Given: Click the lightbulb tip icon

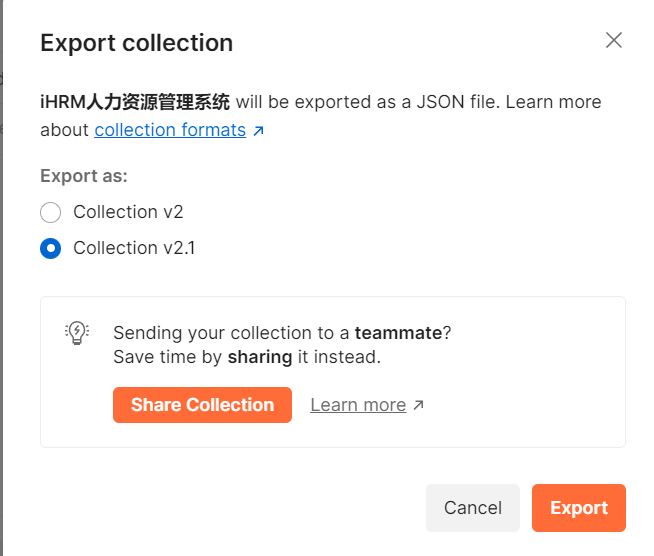Looking at the screenshot, I should pos(77,334).
